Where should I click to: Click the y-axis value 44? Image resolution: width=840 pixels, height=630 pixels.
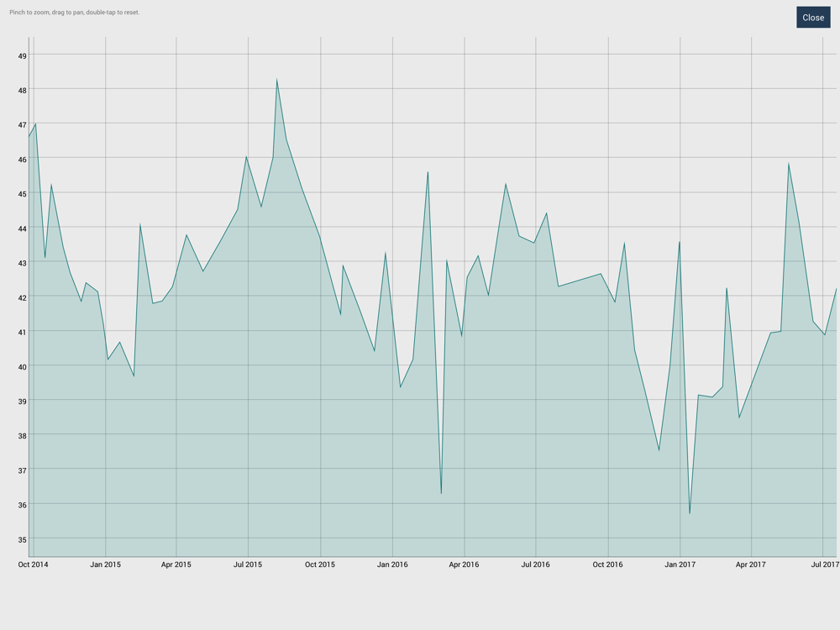pyautogui.click(x=22, y=228)
